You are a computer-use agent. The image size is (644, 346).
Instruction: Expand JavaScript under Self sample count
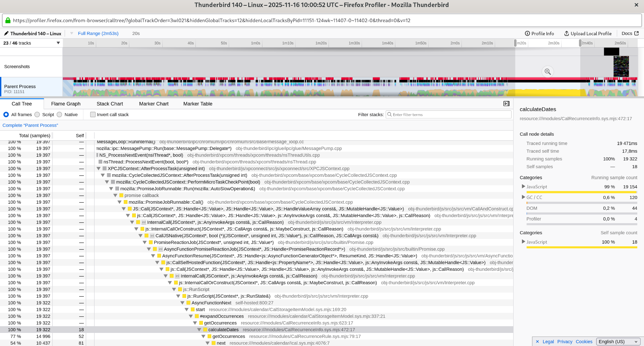[523, 242]
